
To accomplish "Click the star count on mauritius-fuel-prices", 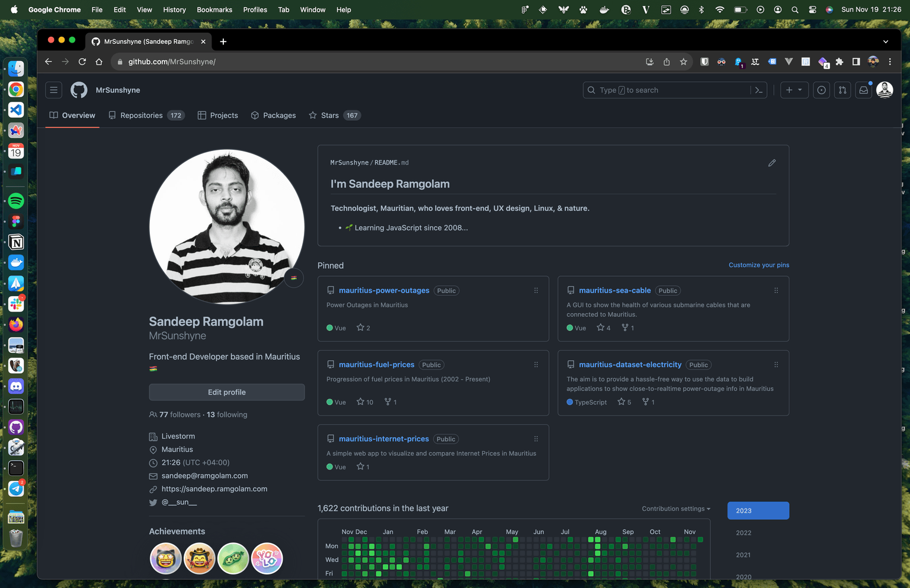I will (365, 402).
